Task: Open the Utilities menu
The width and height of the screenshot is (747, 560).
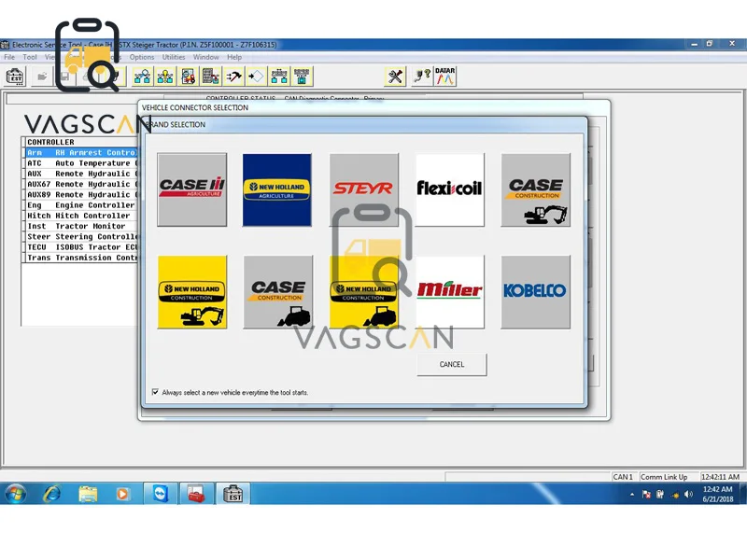Action: click(x=174, y=57)
